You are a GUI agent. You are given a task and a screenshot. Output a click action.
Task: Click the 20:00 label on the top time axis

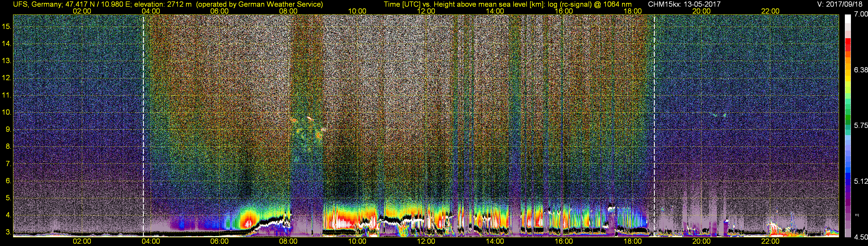pyautogui.click(x=702, y=11)
